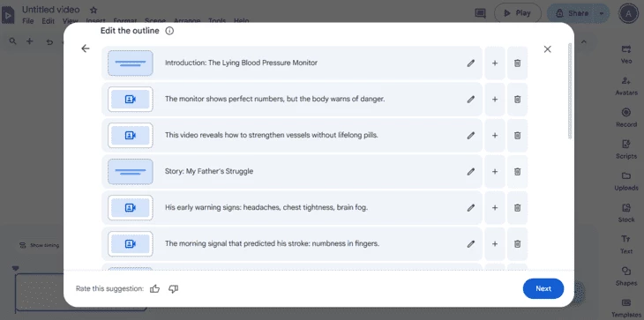This screenshot has height=320, width=644.
Task: Click the thumbs down rating icon
Action: pyautogui.click(x=173, y=289)
